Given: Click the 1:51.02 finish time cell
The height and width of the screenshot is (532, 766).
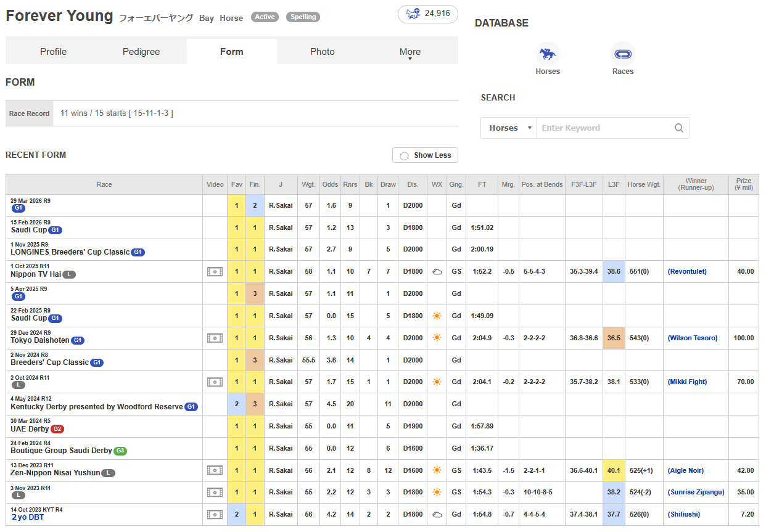Looking at the screenshot, I should 482,228.
